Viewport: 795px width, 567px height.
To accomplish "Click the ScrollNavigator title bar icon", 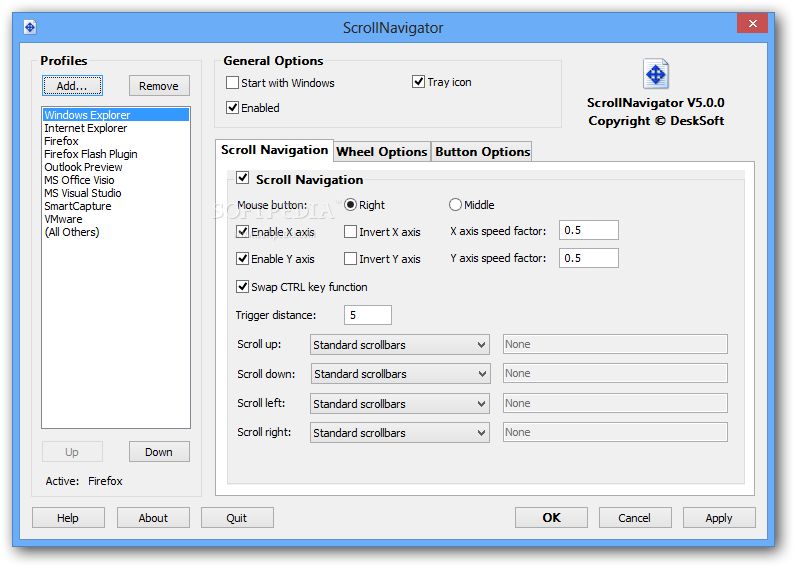I will coord(30,27).
